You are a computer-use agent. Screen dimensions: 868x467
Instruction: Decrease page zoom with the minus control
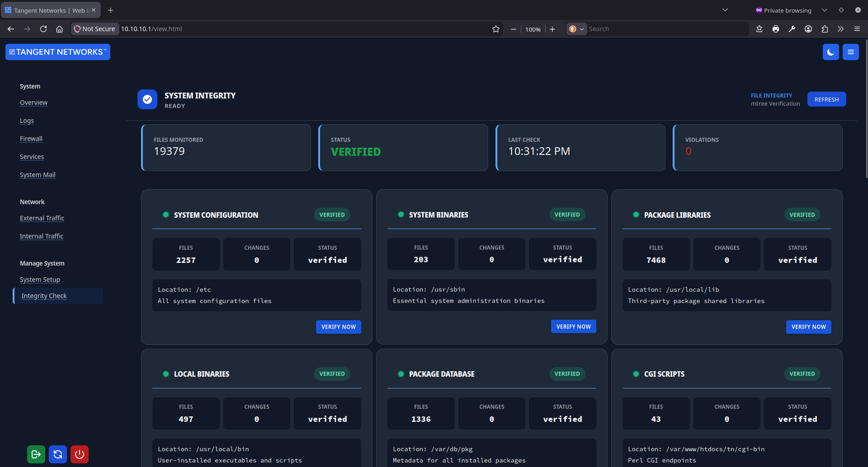tap(513, 28)
